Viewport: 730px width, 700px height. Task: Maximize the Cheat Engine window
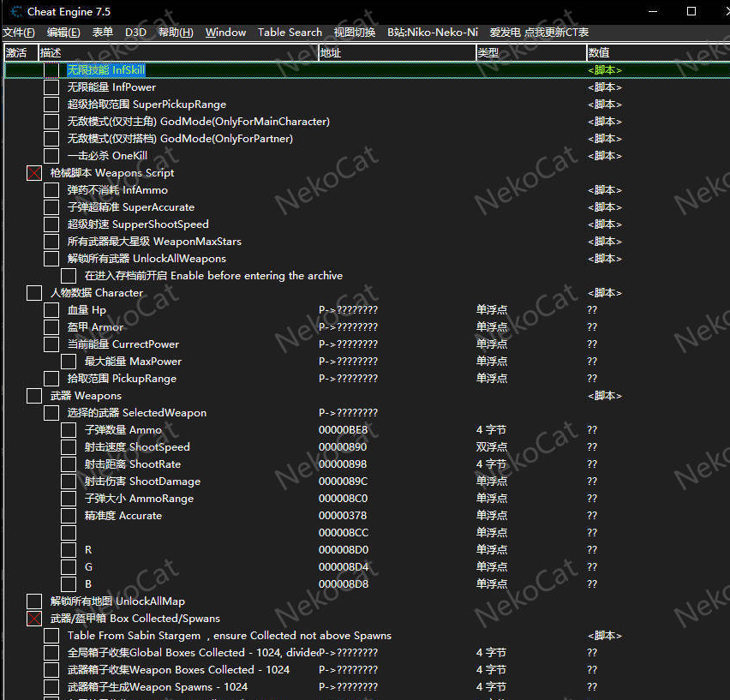pyautogui.click(x=691, y=12)
